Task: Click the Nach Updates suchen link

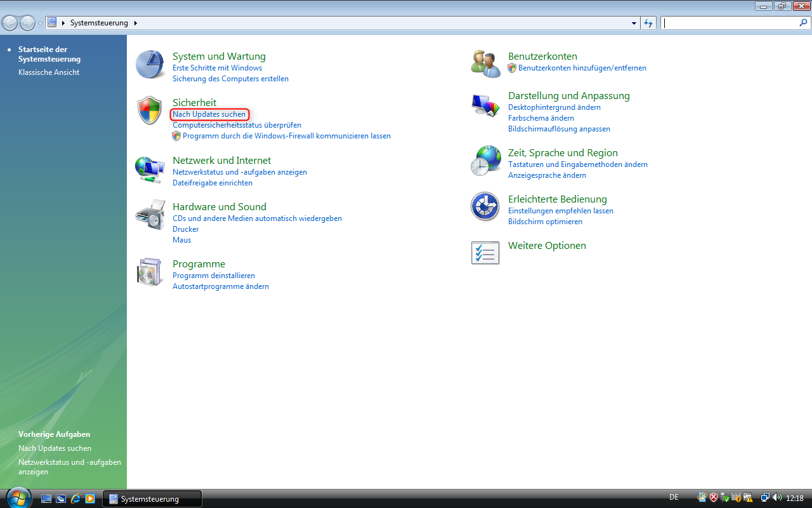Action: 209,114
